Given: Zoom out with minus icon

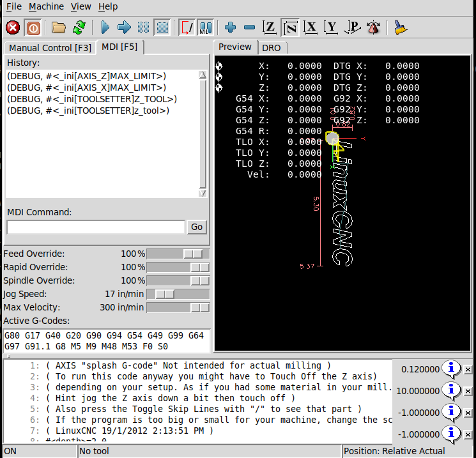Looking at the screenshot, I should pos(250,27).
